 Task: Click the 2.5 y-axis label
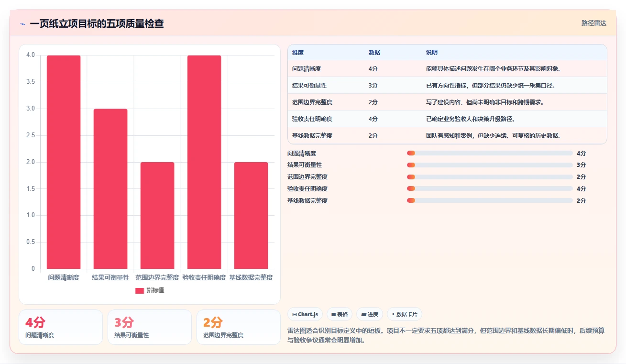pyautogui.click(x=31, y=135)
